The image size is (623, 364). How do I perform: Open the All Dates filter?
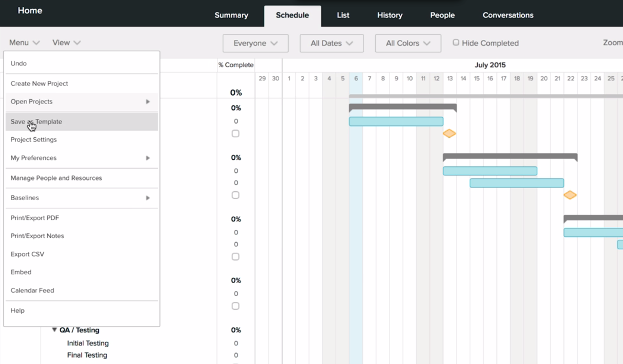(331, 43)
